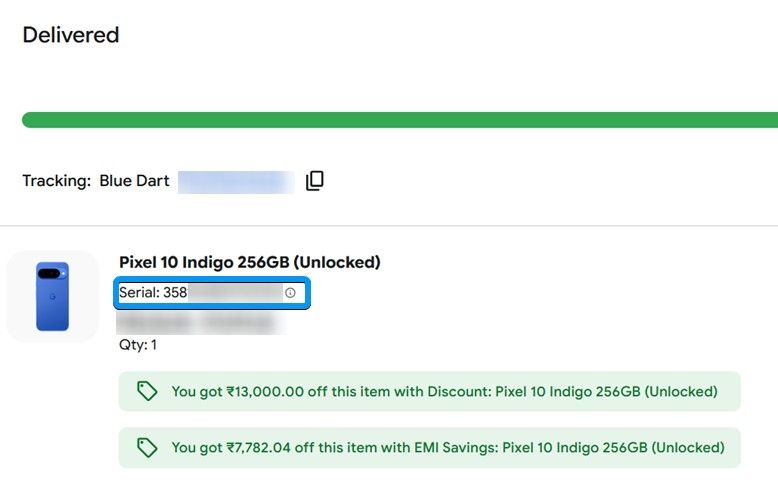Click the Pixel 10 Indigo 256GB title
Image resolution: width=778 pixels, height=500 pixels.
pos(250,262)
